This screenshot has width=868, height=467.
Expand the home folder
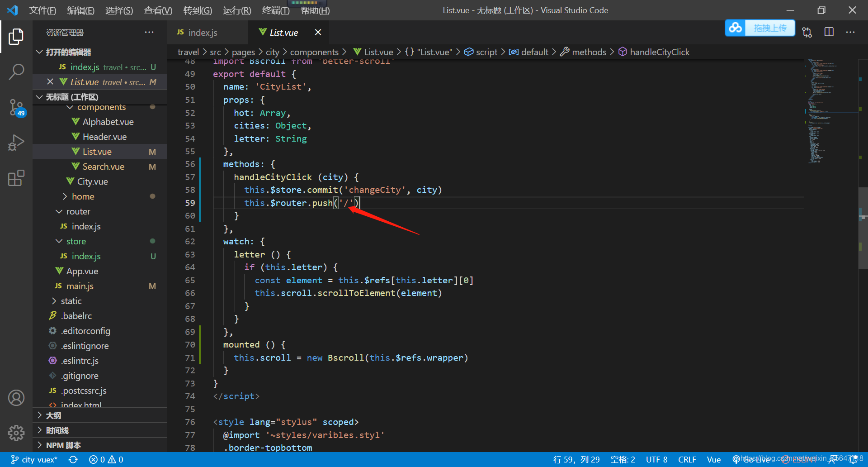point(99,196)
